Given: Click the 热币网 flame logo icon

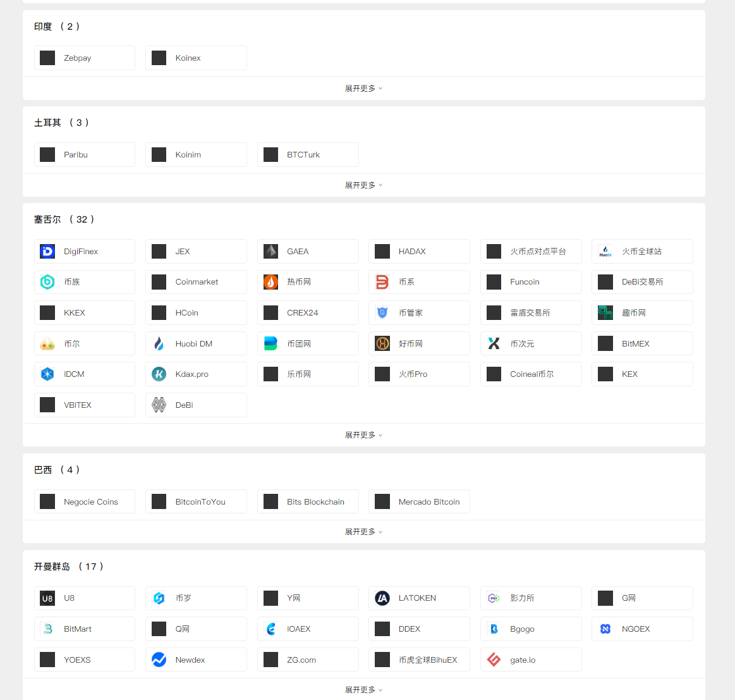Looking at the screenshot, I should pyautogui.click(x=271, y=282).
